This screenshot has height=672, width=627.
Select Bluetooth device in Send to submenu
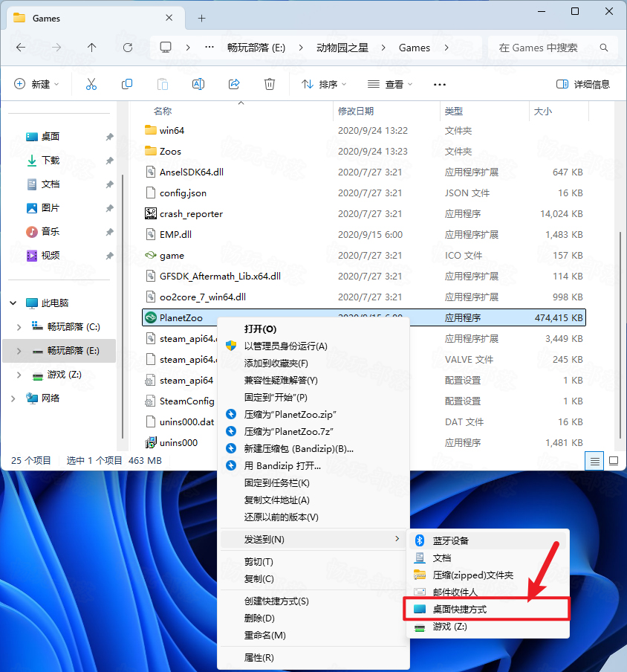(488, 541)
